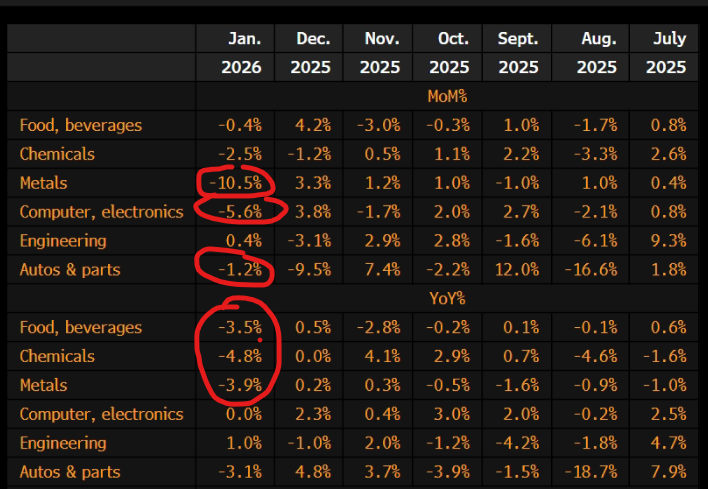The width and height of the screenshot is (708, 489).
Task: Select Metals MoM Dec. value "3.3%"
Action: 313,183
